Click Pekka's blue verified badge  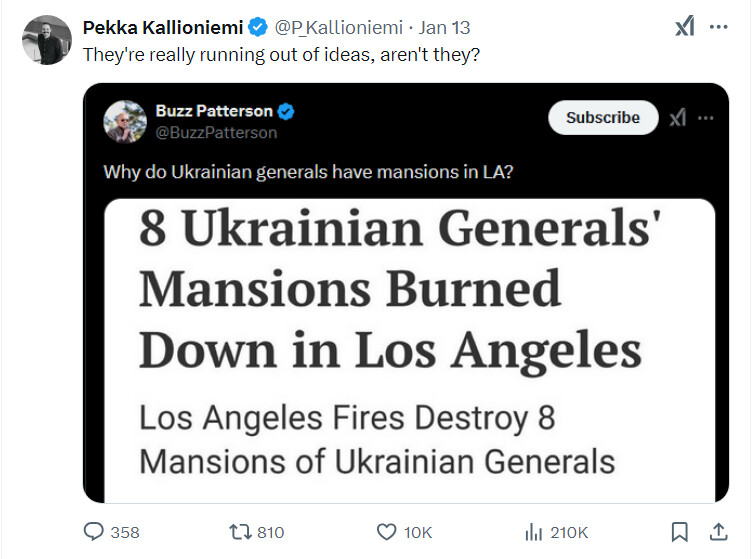258,27
